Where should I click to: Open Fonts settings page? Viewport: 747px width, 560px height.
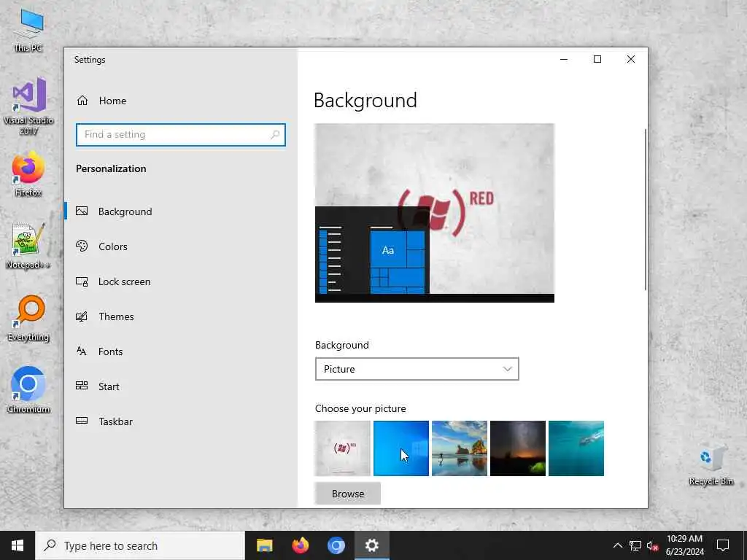coord(181,351)
